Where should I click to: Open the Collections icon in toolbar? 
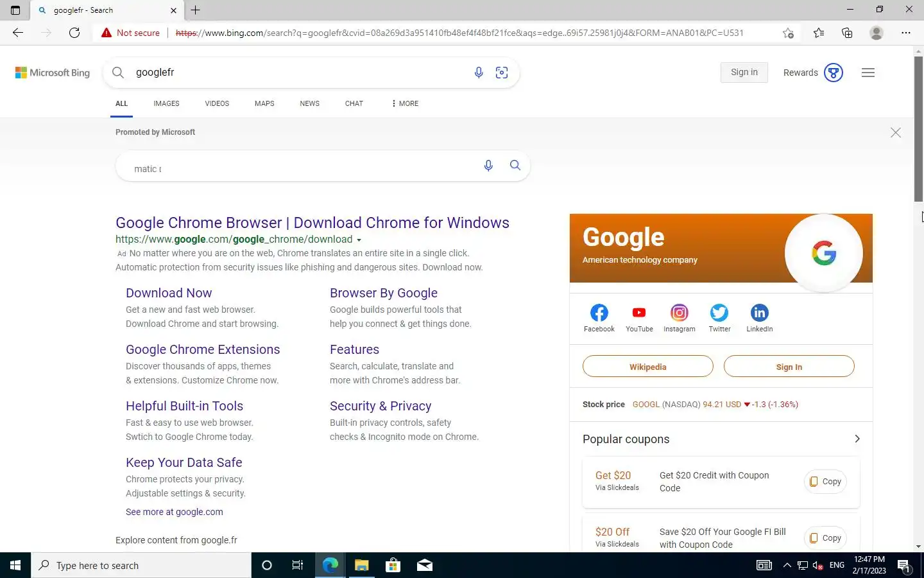pyautogui.click(x=847, y=33)
